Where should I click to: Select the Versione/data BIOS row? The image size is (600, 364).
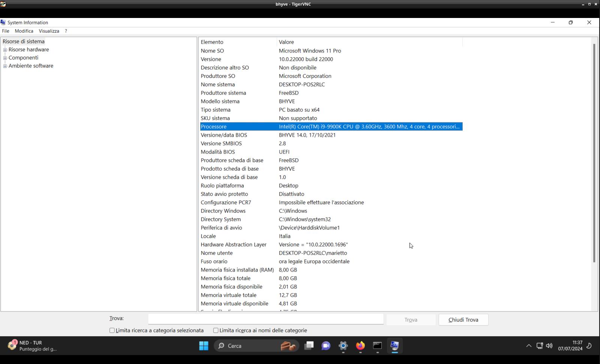point(331,135)
